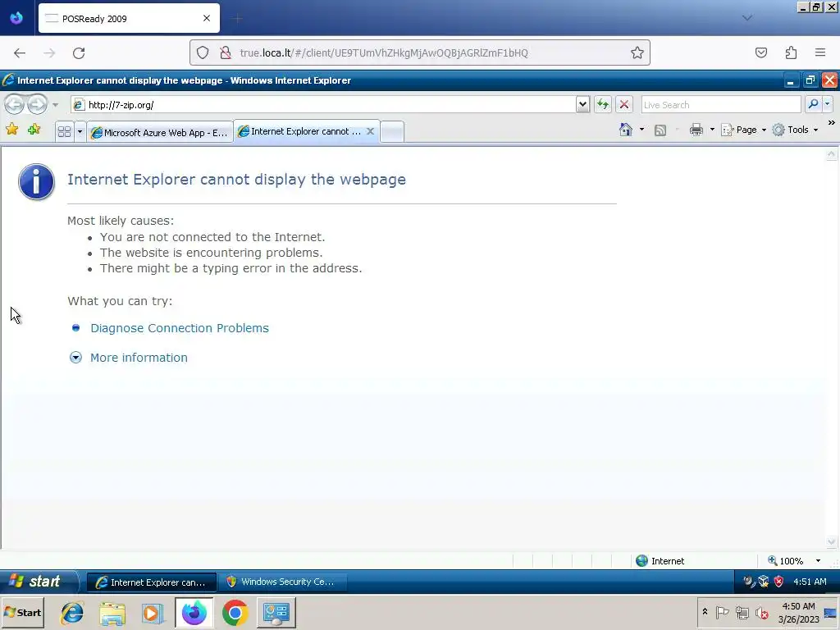Expand the Home button dropdown
This screenshot has width=840, height=630.
(641, 130)
